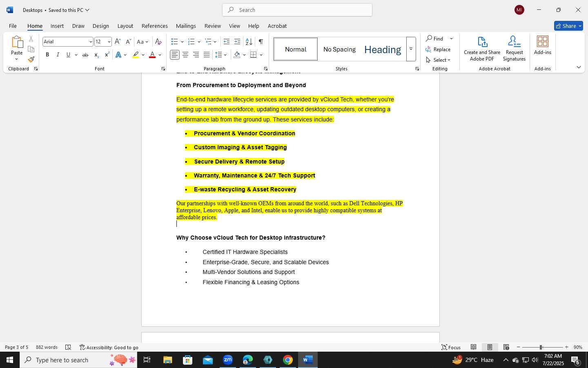Apply red font color

pyautogui.click(x=152, y=55)
